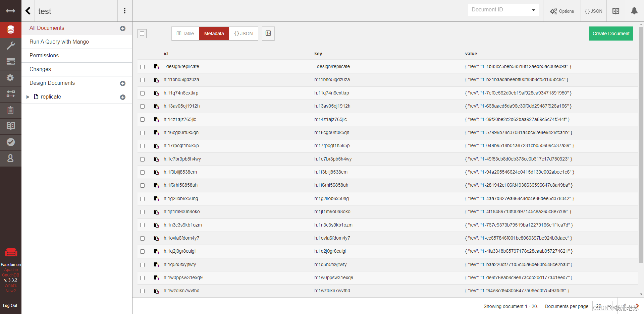The image size is (644, 314).
Task: Select checkbox for h:11q74n6extkrp
Action: (142, 93)
